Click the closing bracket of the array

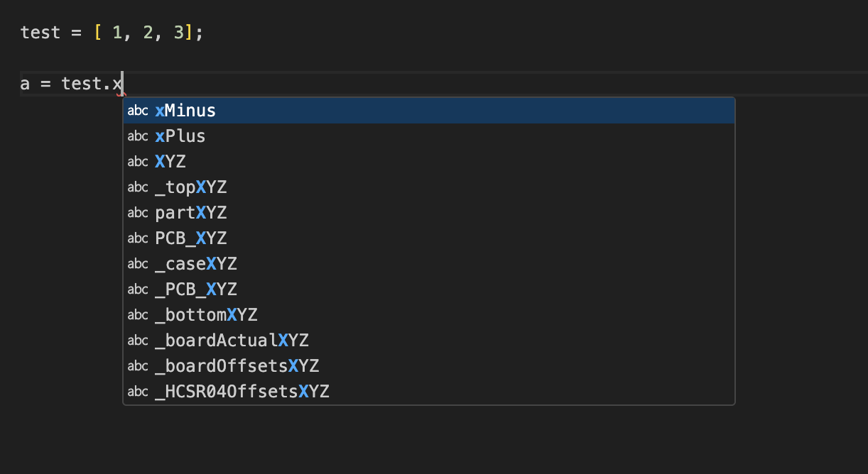coord(189,33)
